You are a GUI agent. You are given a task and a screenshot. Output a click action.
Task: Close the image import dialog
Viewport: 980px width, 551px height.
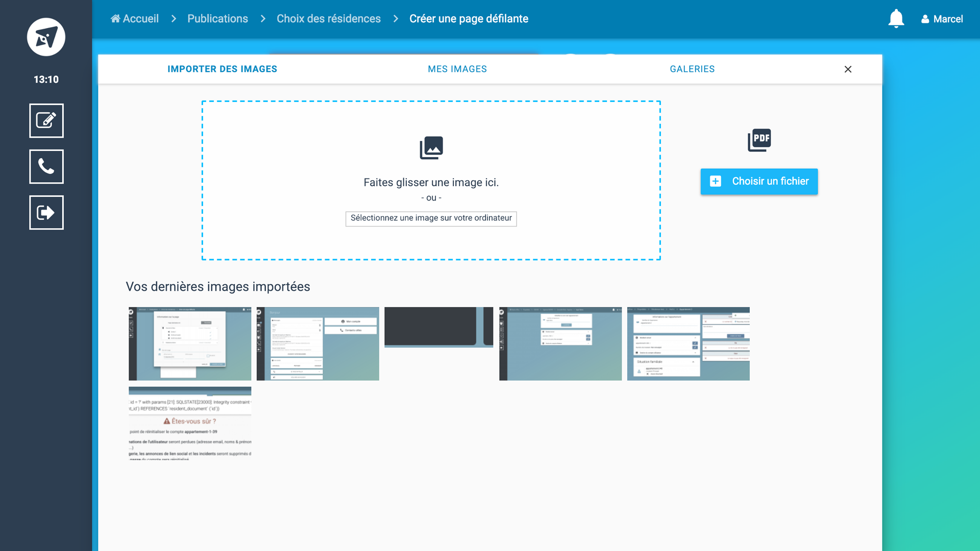848,69
